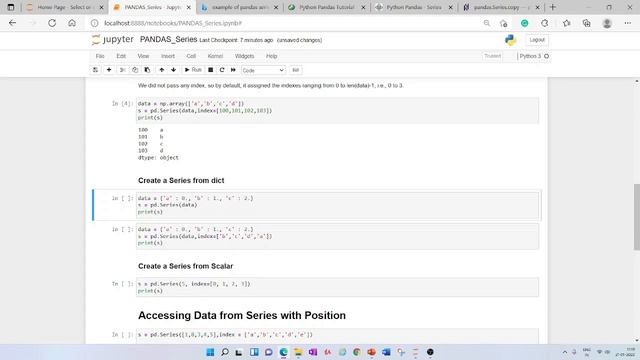Image resolution: width=640 pixels, height=360 pixels.
Task: Open the View menu
Action: [x=143, y=56]
